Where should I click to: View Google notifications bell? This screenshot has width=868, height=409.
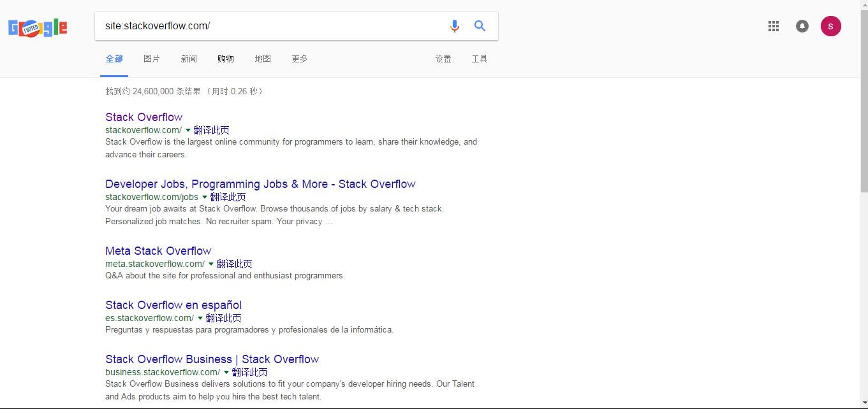(802, 26)
